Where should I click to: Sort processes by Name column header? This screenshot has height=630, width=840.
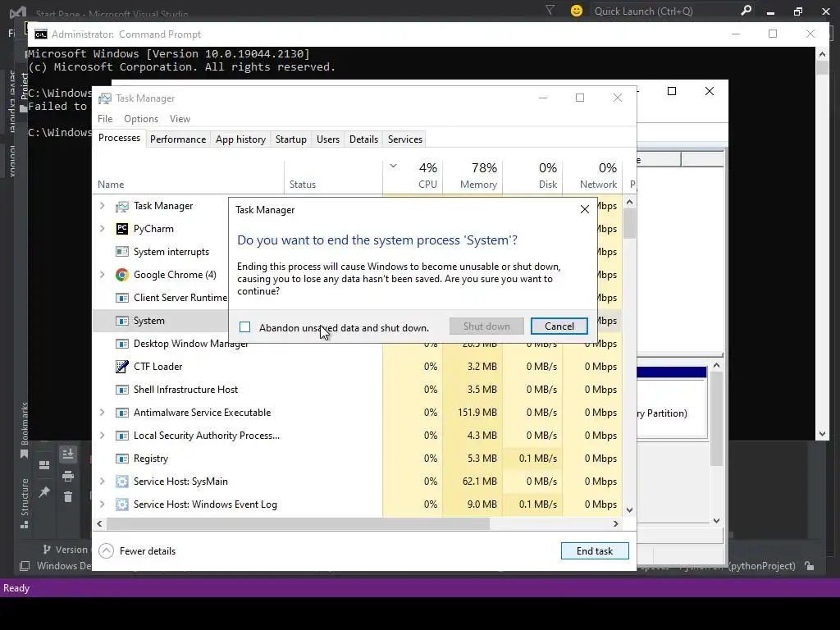pos(189,176)
